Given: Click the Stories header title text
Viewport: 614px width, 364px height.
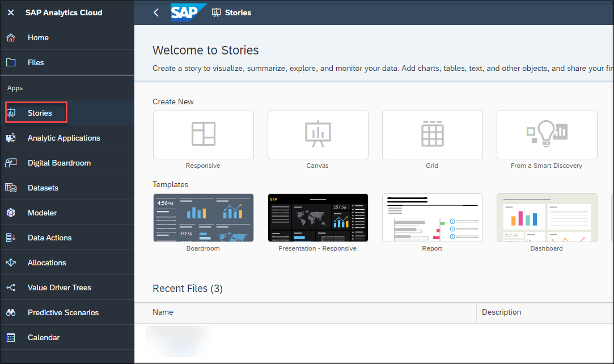Looking at the screenshot, I should pos(238,12).
